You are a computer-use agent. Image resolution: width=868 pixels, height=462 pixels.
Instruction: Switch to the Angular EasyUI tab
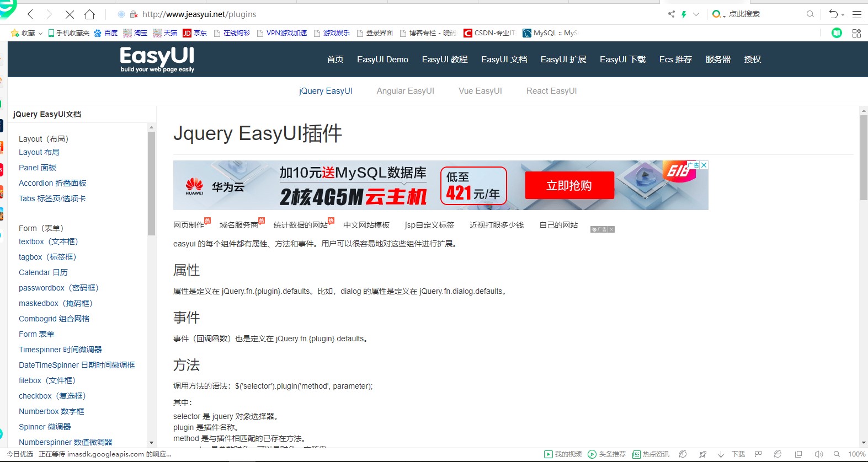point(406,91)
